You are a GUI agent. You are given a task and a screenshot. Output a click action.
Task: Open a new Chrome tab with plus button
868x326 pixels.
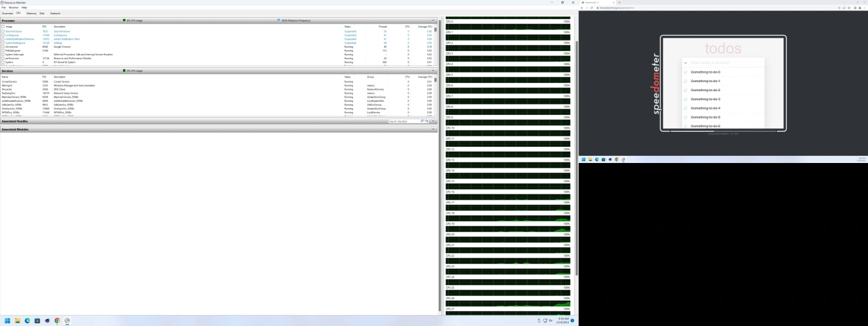[619, 3]
